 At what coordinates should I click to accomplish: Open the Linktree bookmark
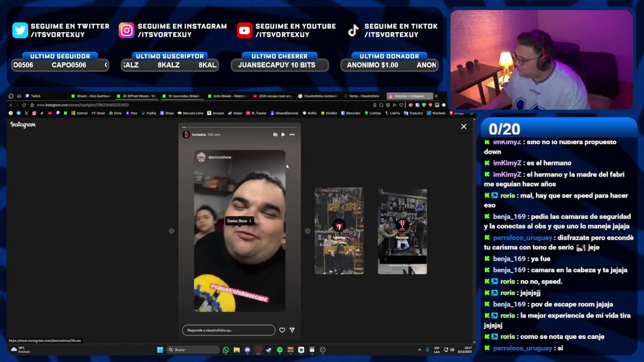click(x=373, y=113)
